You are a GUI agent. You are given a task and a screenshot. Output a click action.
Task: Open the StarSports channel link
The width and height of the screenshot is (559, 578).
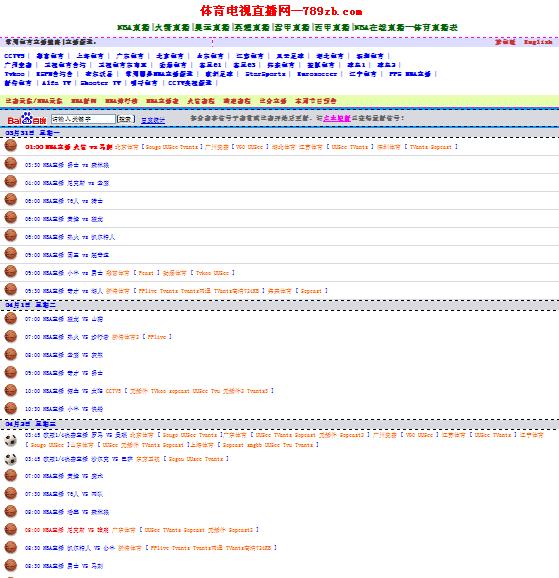pyautogui.click(x=265, y=74)
